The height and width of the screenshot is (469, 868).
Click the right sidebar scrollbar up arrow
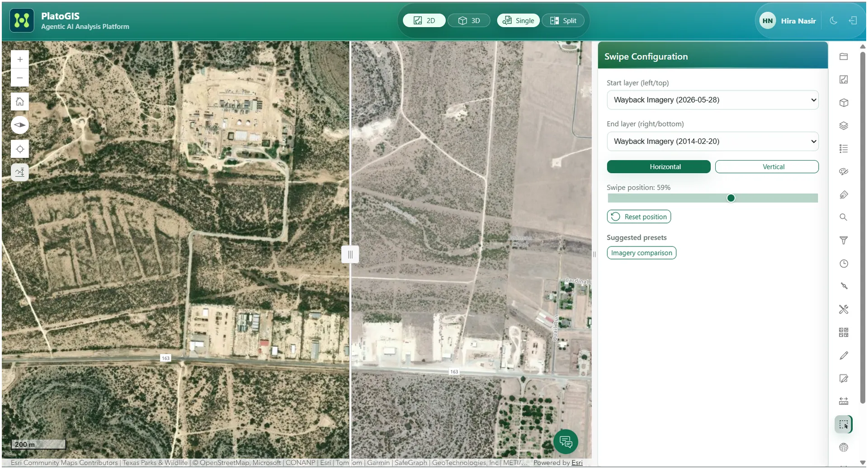click(x=863, y=46)
